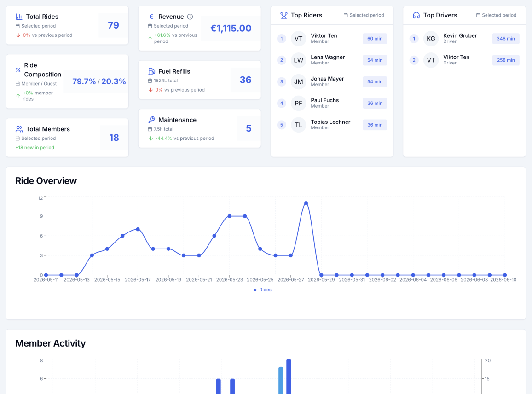Click the trophy icon for Top Riders
This screenshot has width=532, height=394.
coord(283,15)
